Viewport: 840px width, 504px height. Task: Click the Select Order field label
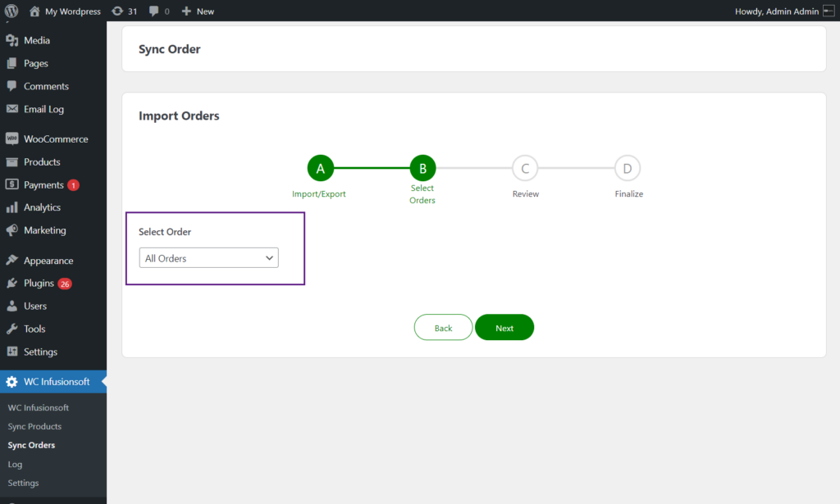point(165,232)
